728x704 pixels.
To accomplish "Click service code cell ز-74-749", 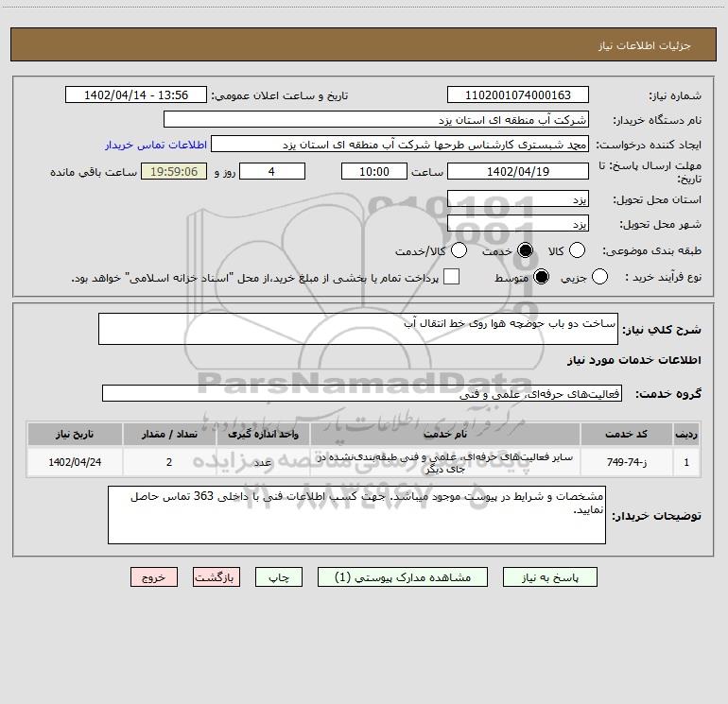I will (626, 462).
